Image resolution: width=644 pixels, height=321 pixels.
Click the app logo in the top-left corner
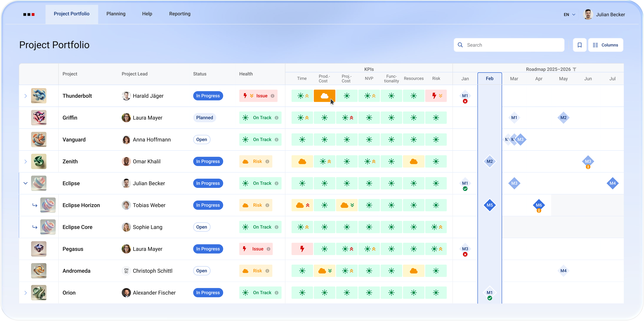[29, 14]
